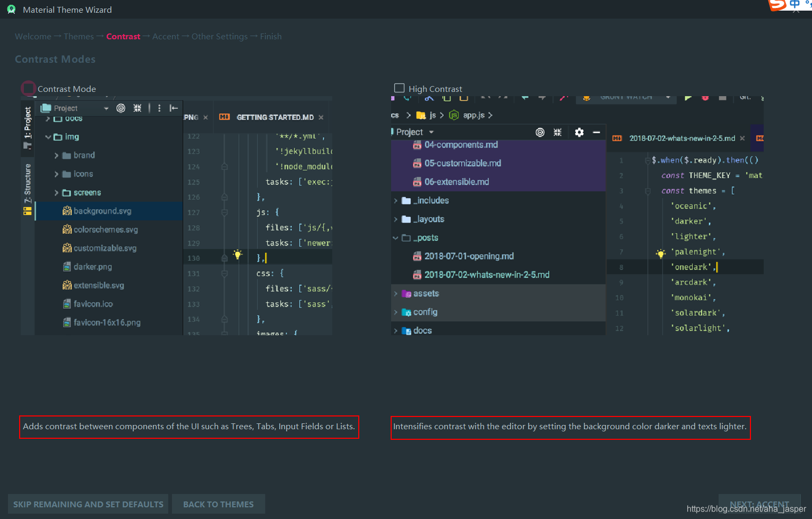Click collapse-all icon in right preview Project panel
This screenshot has height=519, width=812.
click(557, 132)
